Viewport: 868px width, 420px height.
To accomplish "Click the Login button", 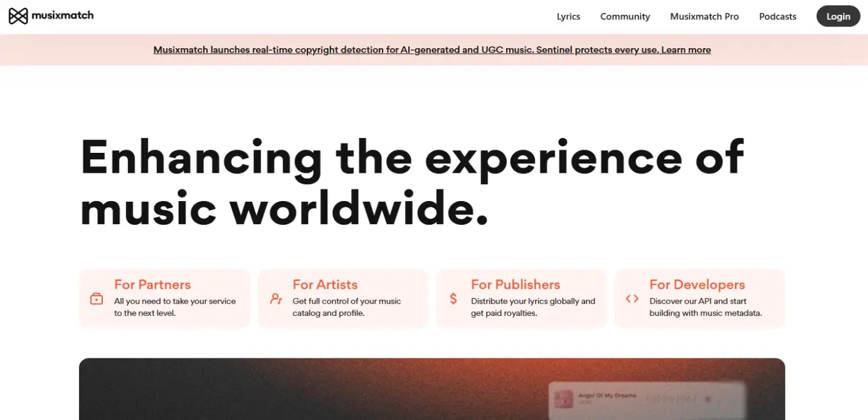I will pos(838,17).
